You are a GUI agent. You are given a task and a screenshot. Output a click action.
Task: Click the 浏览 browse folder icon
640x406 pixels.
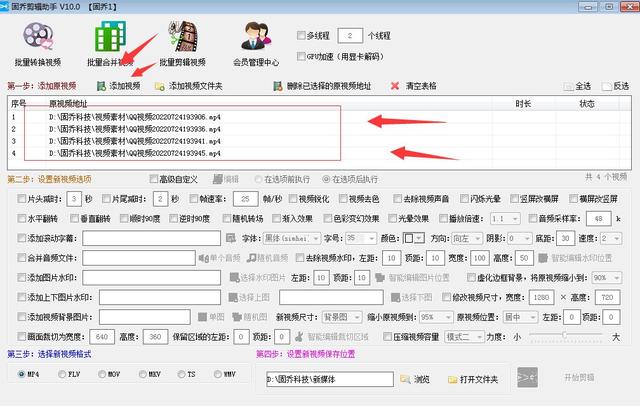point(405,379)
